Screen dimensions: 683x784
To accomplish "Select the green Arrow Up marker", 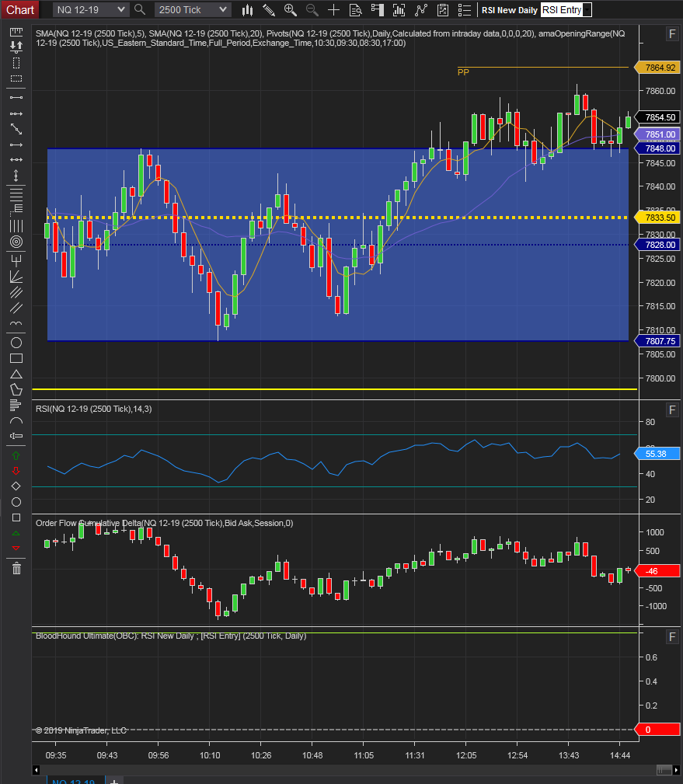I will click(16, 455).
